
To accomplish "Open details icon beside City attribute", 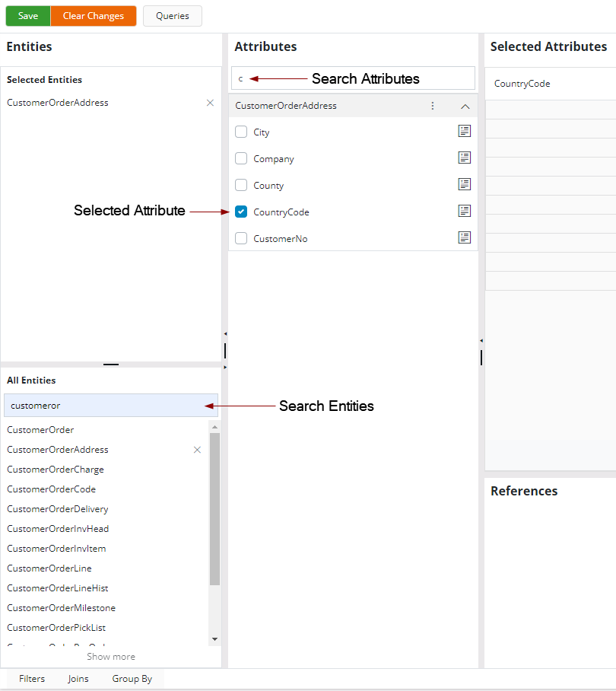I will click(464, 131).
